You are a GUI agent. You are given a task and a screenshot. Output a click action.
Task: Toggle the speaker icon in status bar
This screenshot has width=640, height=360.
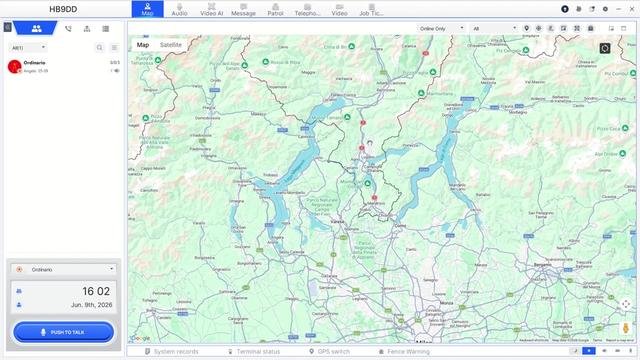click(x=604, y=351)
